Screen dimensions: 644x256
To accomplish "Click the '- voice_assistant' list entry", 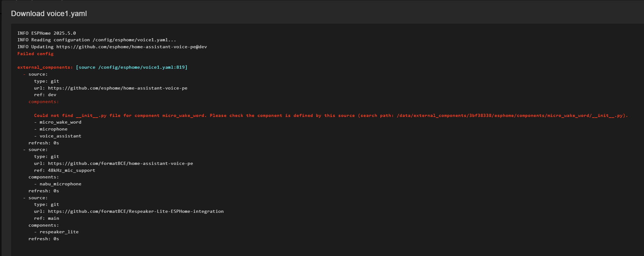I will [58, 136].
